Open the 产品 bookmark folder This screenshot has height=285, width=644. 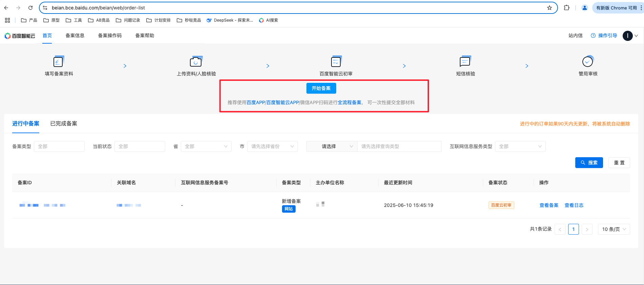point(29,20)
